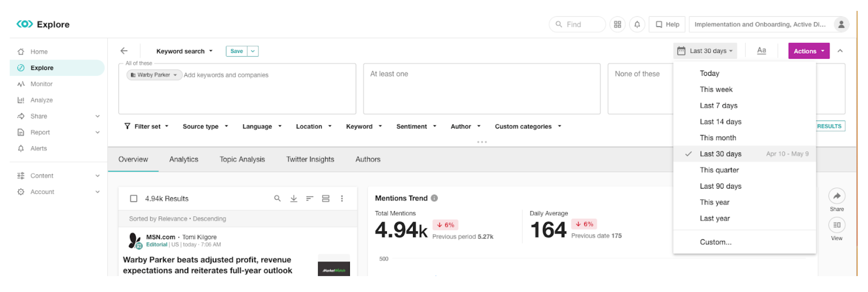Viewport: 868px width, 292px height.
Task: Click the funnel Filter set icon
Action: [x=127, y=126]
